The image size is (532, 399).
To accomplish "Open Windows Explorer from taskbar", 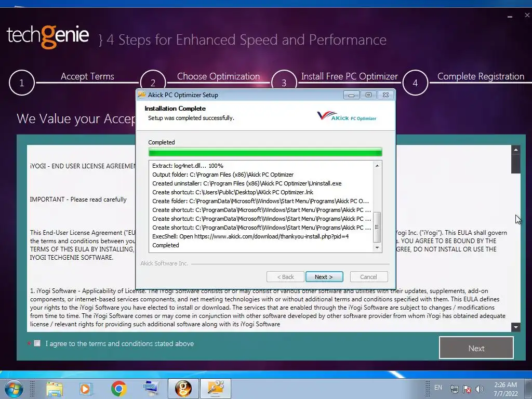I will coord(54,389).
